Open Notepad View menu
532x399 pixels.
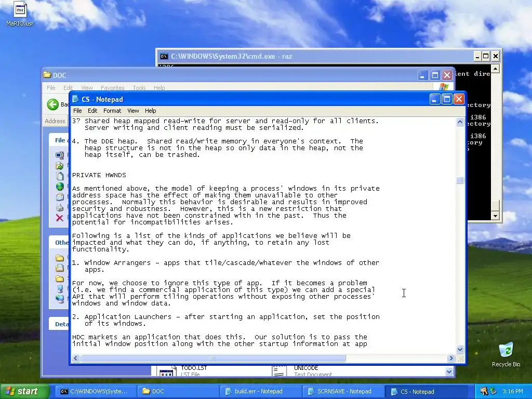[x=133, y=111]
